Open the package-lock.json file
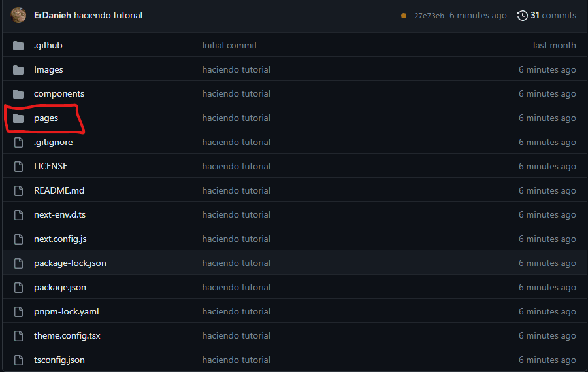Image resolution: width=588 pixels, height=372 pixels. [70, 263]
